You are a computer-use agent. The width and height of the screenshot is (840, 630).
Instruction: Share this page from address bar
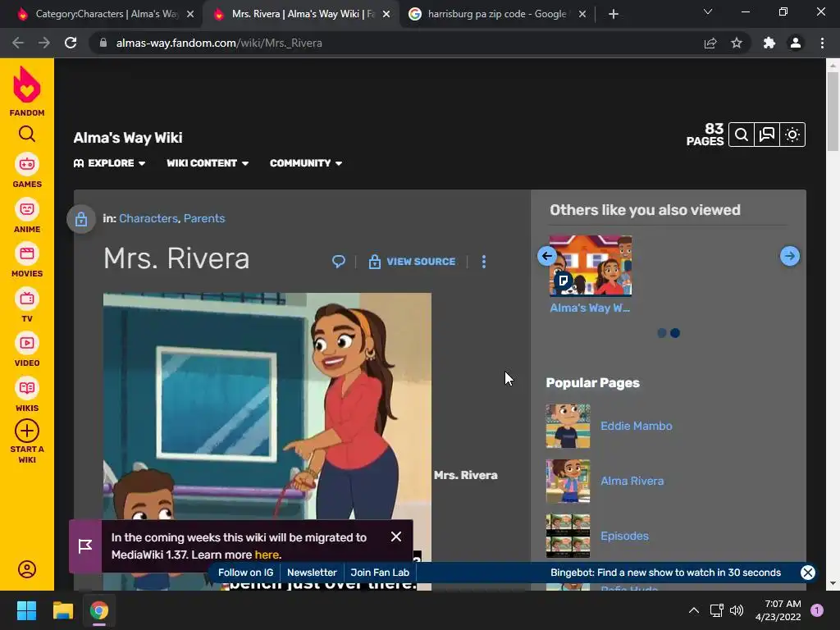710,43
